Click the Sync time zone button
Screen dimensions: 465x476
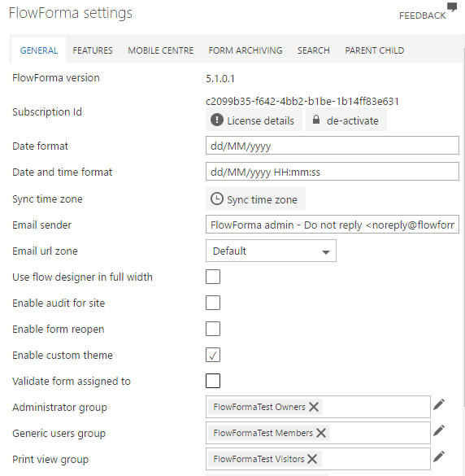pos(255,199)
